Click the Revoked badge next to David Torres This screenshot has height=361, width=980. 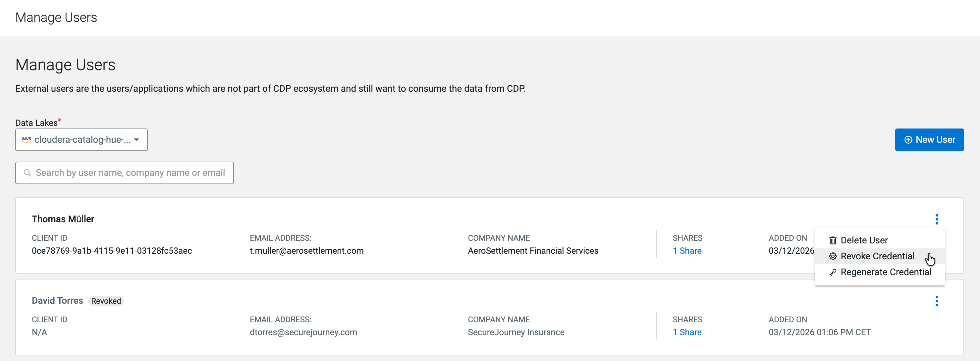tap(106, 301)
